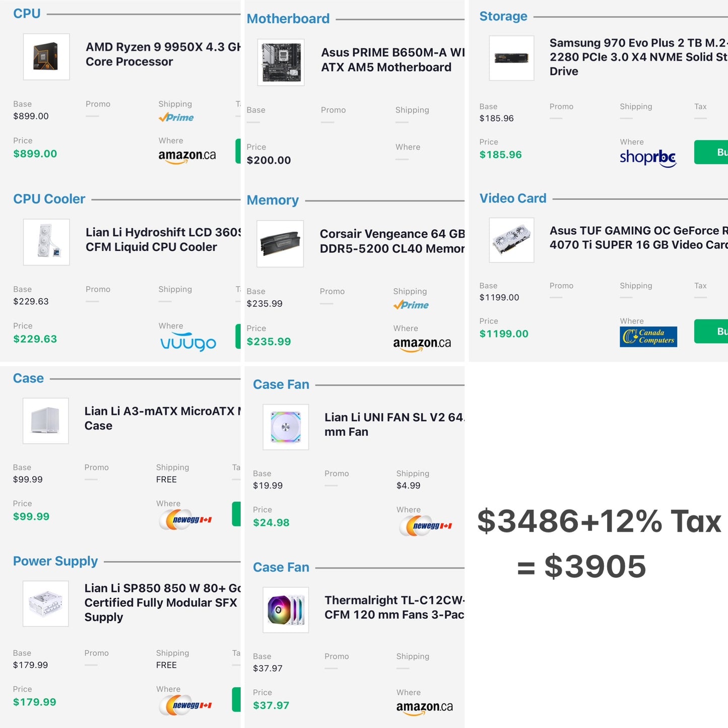Viewport: 728px width, 728px height.
Task: Click the shoprbc store logo
Action: pos(648,158)
